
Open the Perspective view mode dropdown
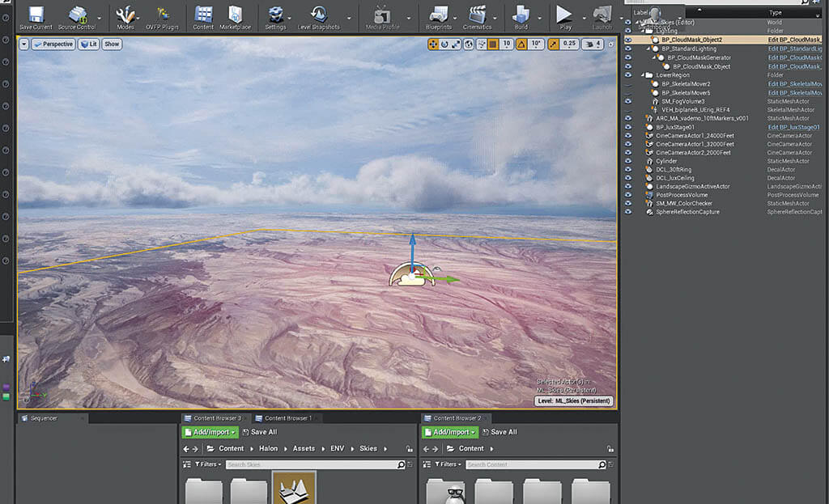53,44
